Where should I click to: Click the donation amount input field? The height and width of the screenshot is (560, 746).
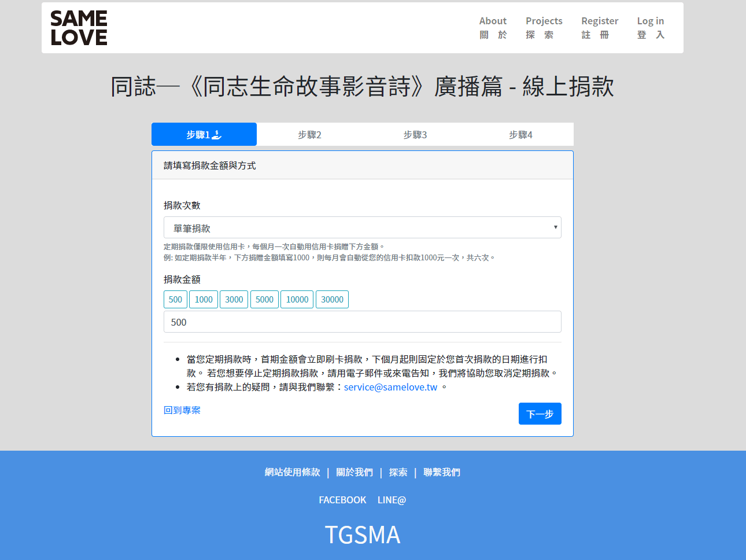point(363,322)
